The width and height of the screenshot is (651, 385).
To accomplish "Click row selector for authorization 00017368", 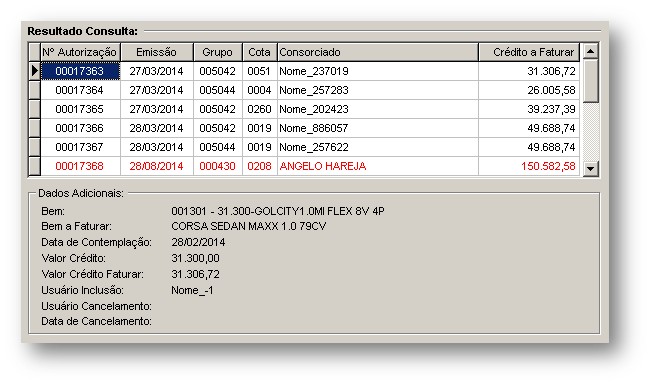I will click(34, 166).
